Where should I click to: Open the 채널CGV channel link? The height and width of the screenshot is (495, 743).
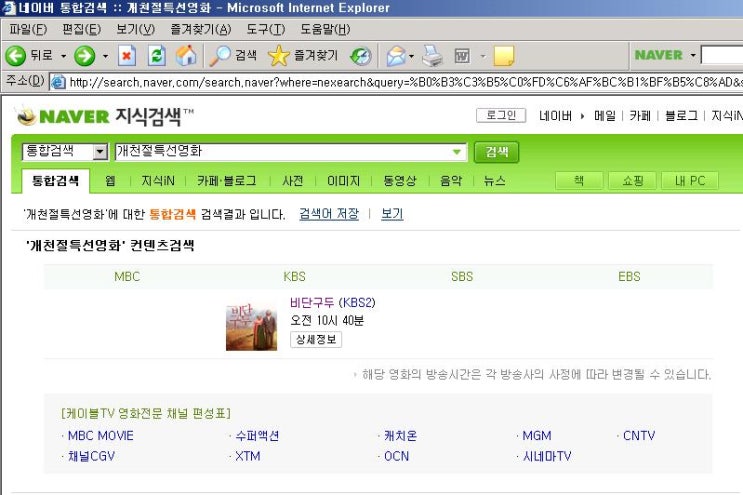point(91,457)
